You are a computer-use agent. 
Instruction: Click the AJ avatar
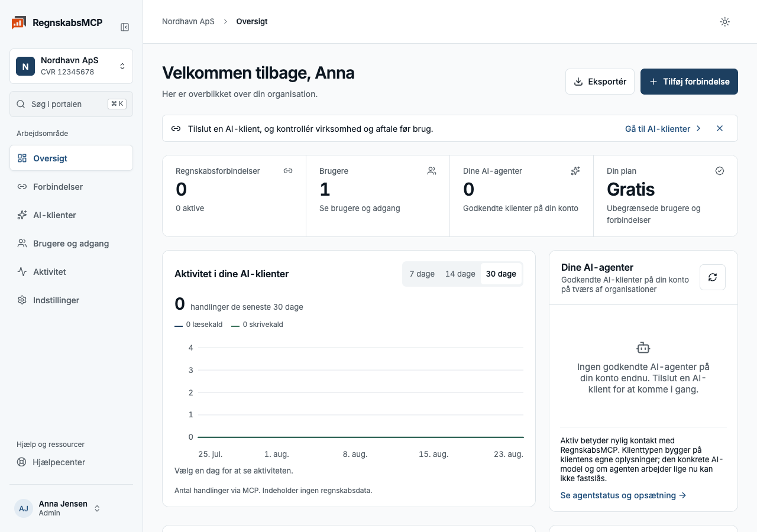pos(24,508)
